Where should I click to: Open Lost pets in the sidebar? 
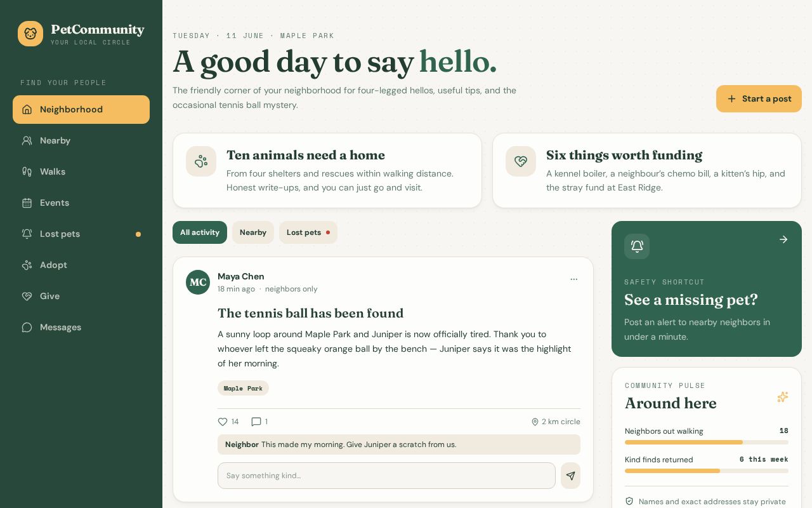tap(81, 234)
